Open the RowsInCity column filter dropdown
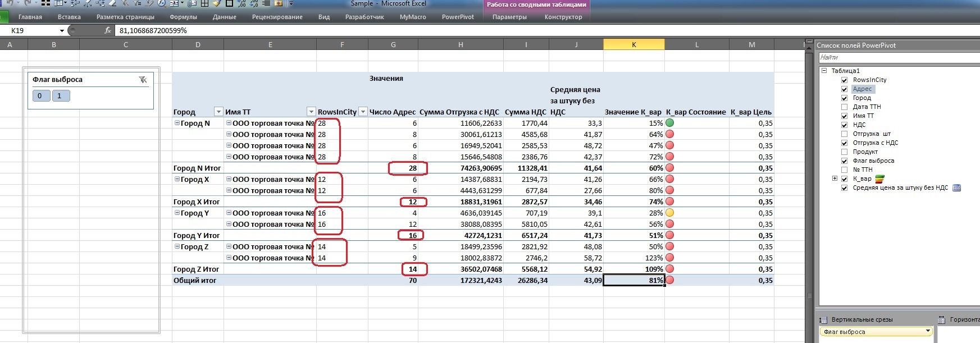The height and width of the screenshot is (343, 980). (x=363, y=112)
